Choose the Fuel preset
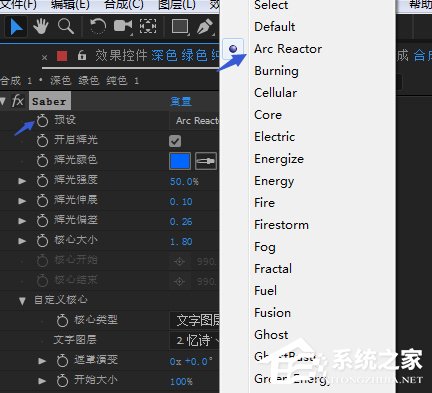 pyautogui.click(x=265, y=291)
